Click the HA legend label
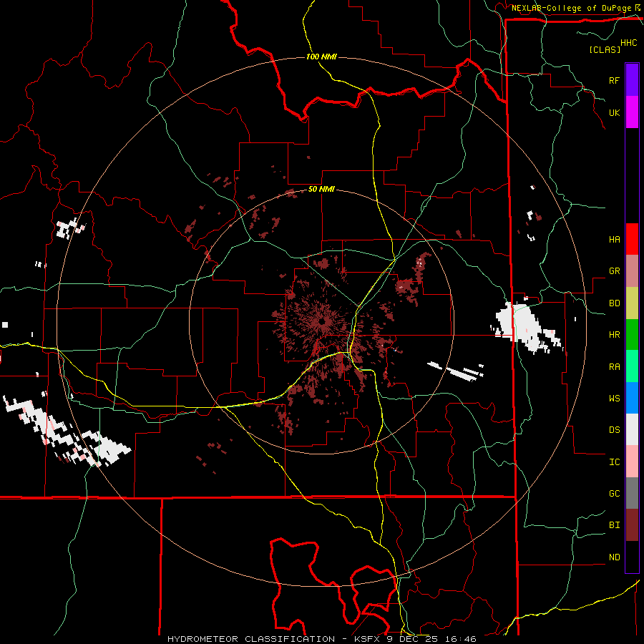Image resolution: width=644 pixels, height=644 pixels. 614,240
